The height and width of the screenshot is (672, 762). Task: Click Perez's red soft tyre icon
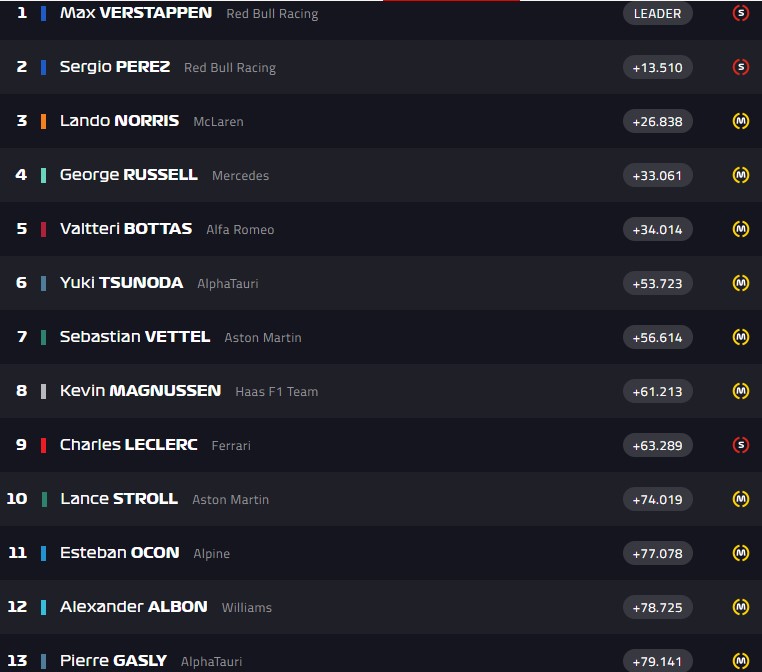click(740, 68)
